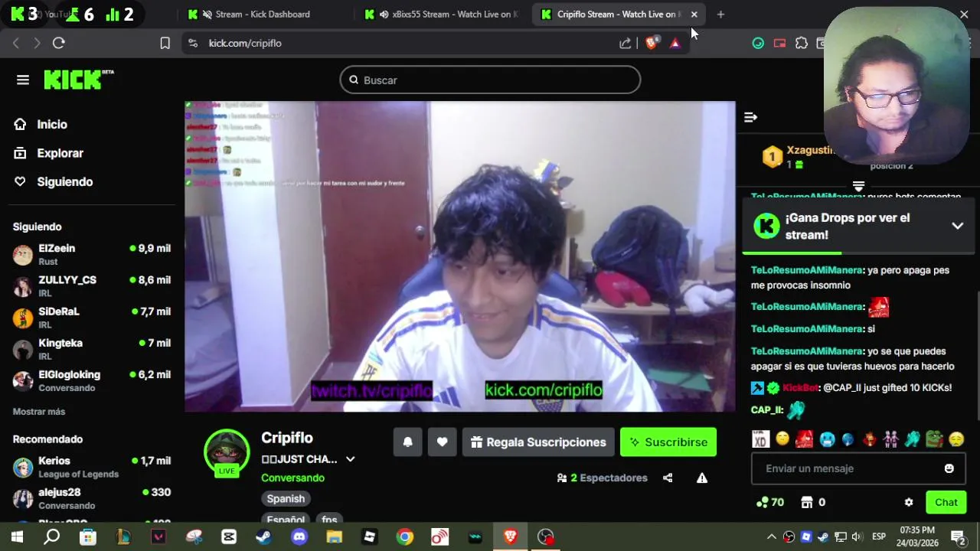Open Windows Start menu
Viewport: 980px width, 551px height.
tap(17, 536)
